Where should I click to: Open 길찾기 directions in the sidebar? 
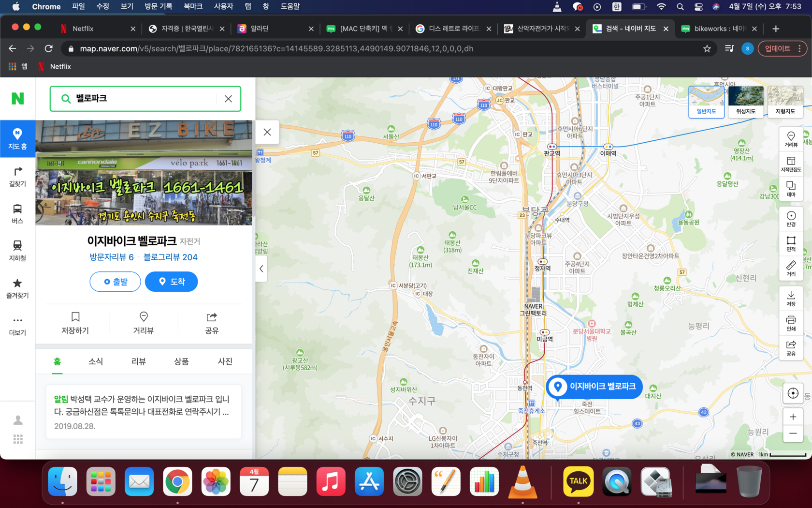[x=17, y=177]
